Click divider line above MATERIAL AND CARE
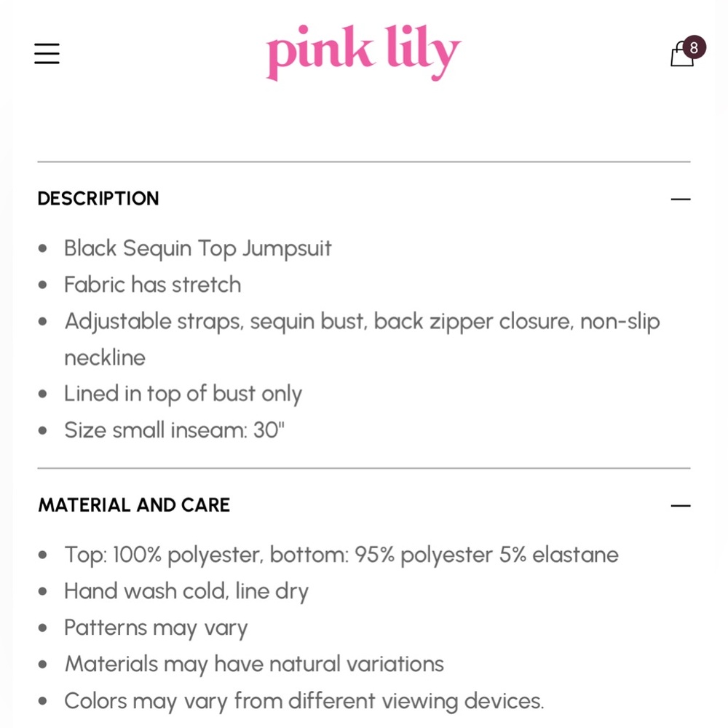 pos(364,468)
